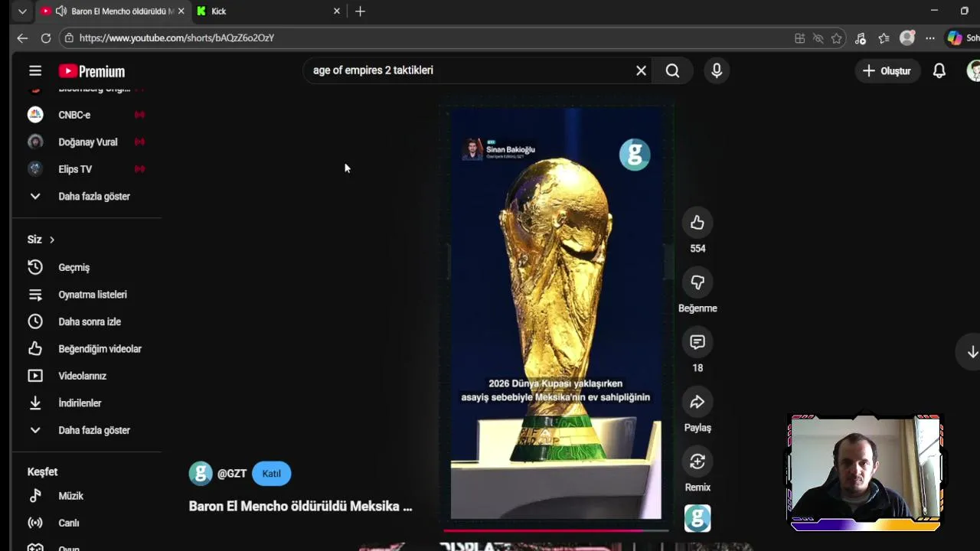Open the browser favorites list
Image resolution: width=980 pixels, height=551 pixels.
pos(884,37)
